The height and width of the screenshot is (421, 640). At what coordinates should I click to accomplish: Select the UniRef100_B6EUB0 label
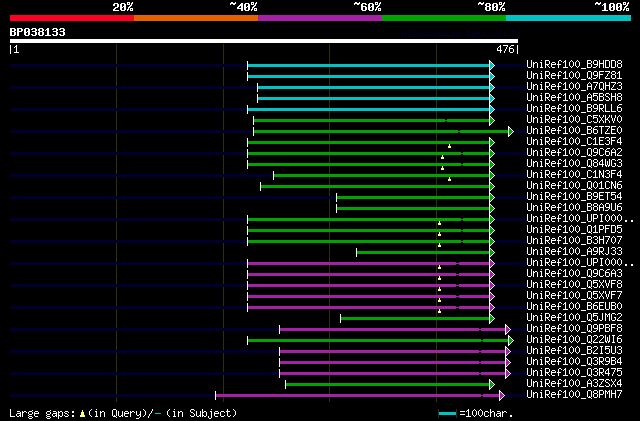(574, 307)
